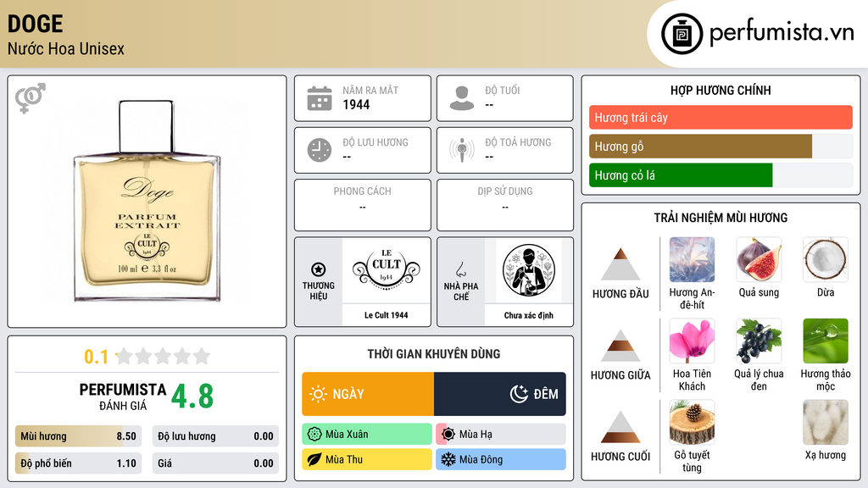Click the Le Cult 1944 brand name link

coord(387,315)
